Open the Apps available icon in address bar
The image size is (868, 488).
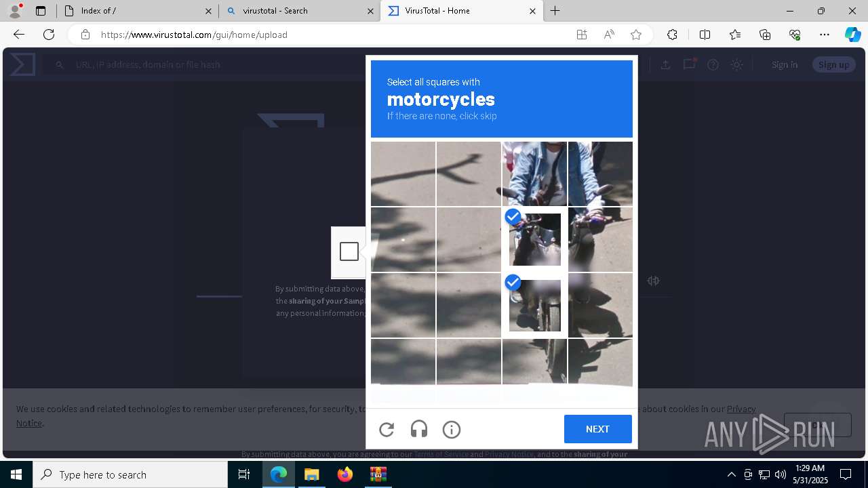click(582, 35)
